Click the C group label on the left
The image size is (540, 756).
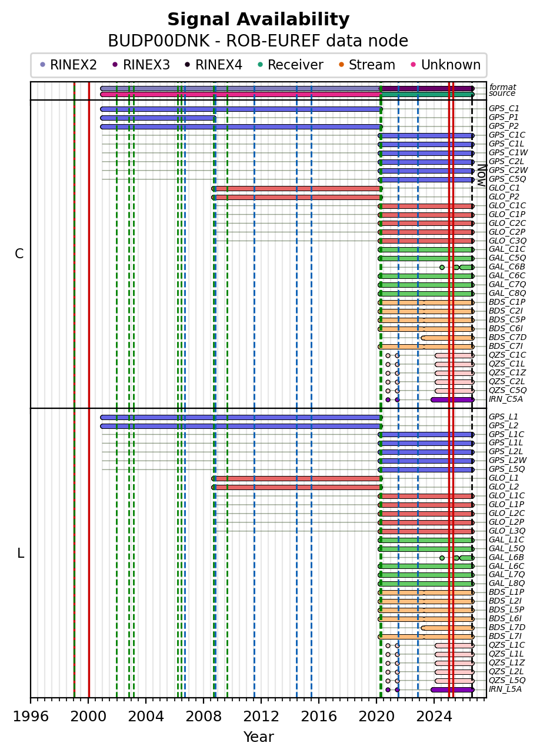[19, 254]
